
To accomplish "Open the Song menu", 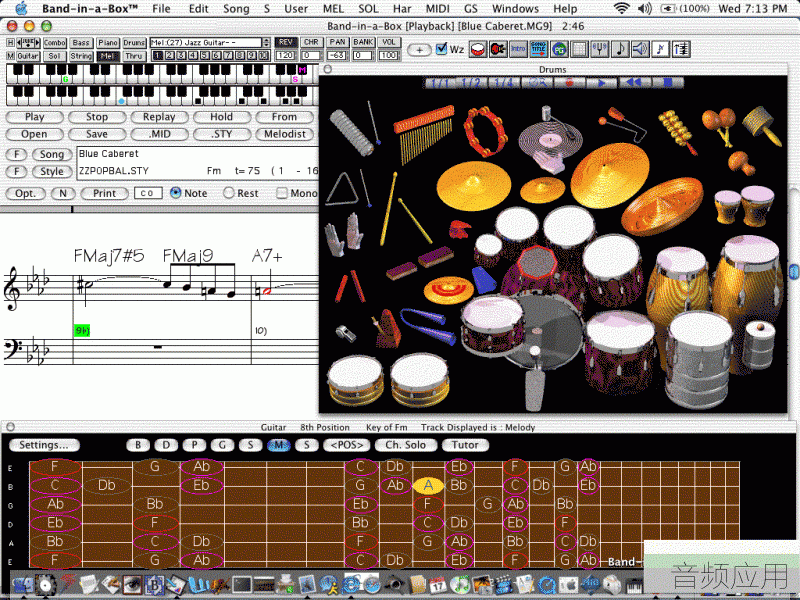I will coord(236,8).
